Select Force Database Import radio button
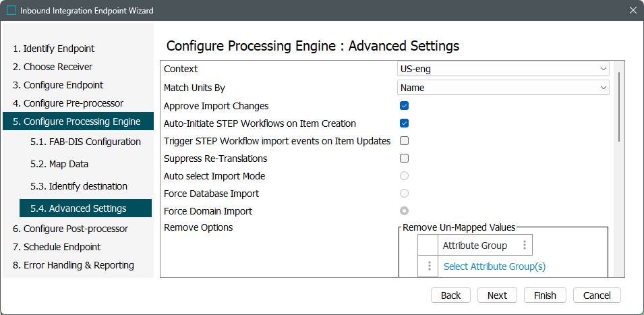 pyautogui.click(x=405, y=194)
